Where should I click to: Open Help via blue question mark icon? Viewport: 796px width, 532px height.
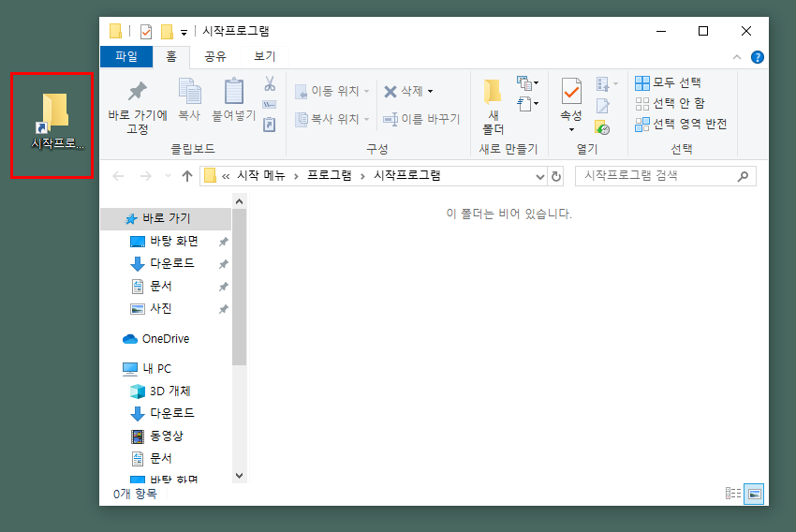(757, 57)
